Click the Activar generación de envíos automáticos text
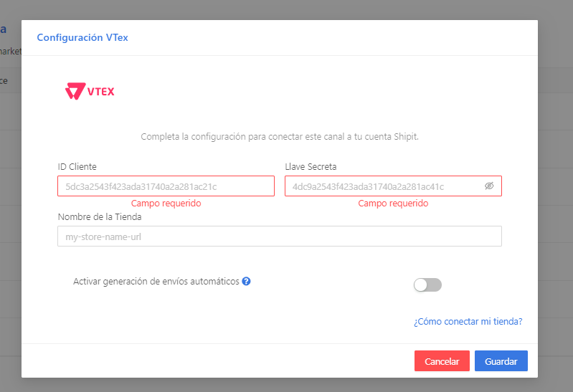The width and height of the screenshot is (573, 392). click(156, 282)
